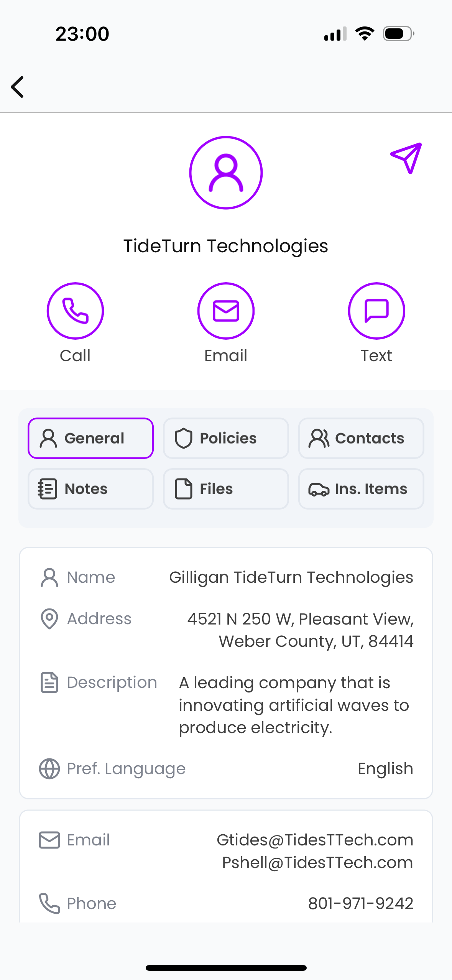Show the Notes tab
The width and height of the screenshot is (452, 980).
coord(90,489)
